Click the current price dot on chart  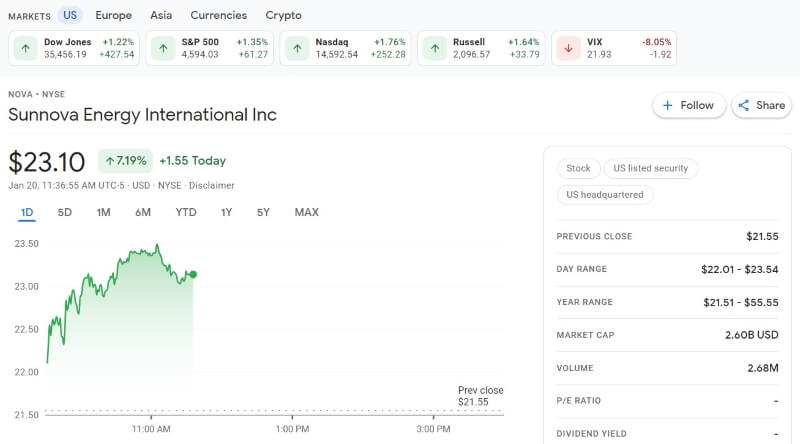(193, 275)
